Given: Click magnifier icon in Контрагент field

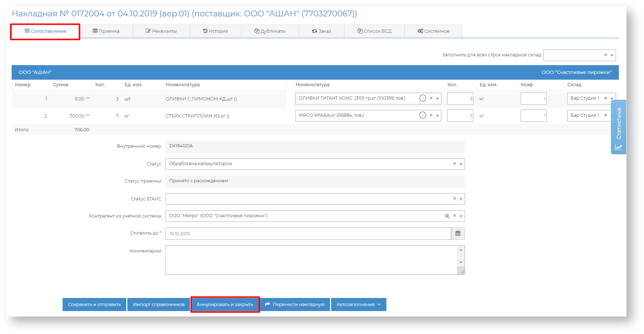Looking at the screenshot, I should 447,216.
